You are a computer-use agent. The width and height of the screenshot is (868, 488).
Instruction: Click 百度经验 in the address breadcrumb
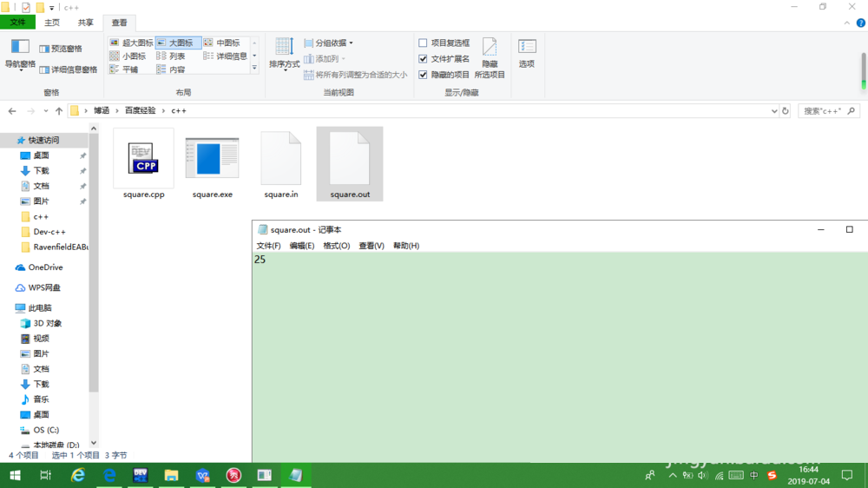pos(140,111)
